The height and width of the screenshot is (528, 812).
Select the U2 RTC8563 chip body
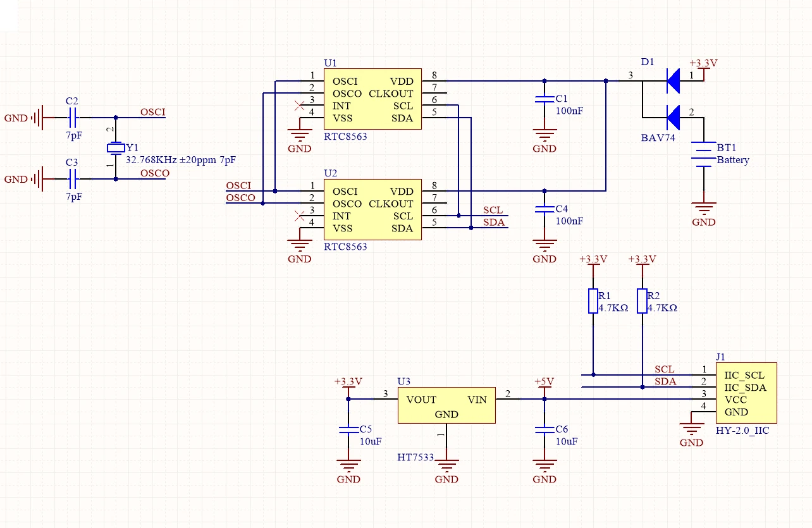point(372,209)
